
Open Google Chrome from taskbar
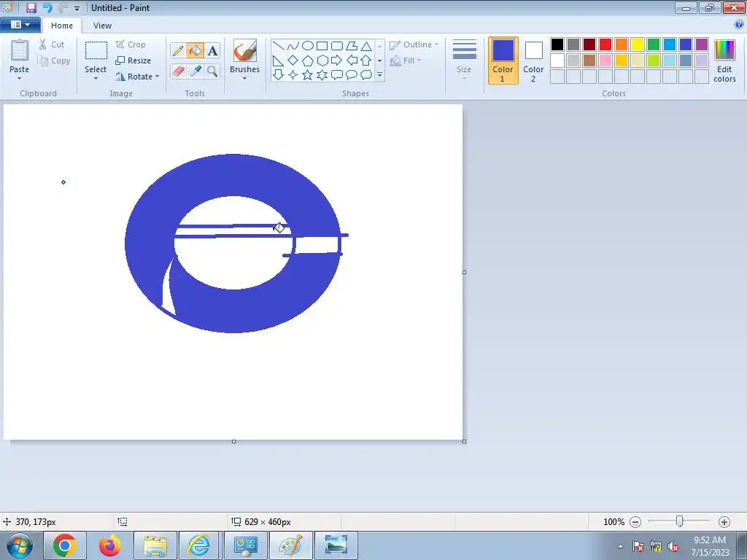click(65, 545)
